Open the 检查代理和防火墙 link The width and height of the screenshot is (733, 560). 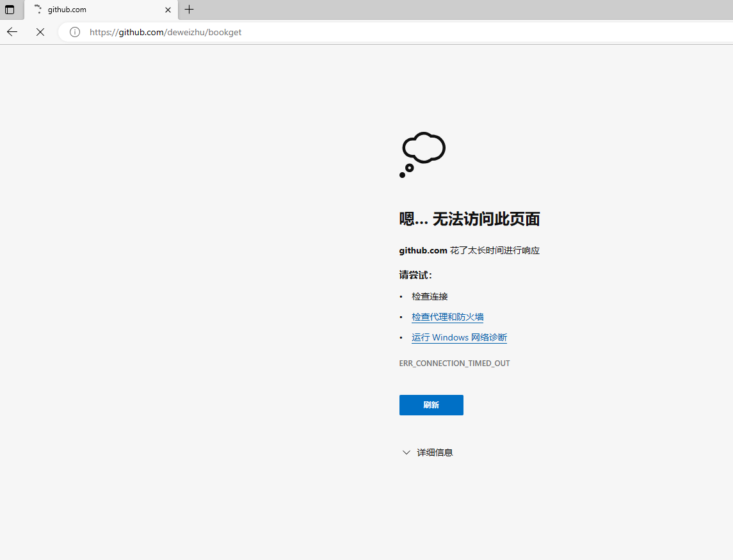pyautogui.click(x=447, y=317)
